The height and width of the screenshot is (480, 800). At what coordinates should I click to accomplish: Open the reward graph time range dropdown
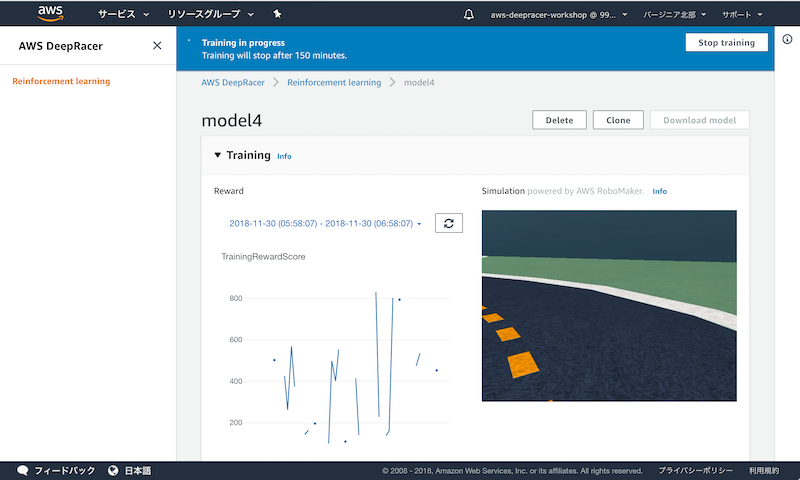pyautogui.click(x=325, y=223)
